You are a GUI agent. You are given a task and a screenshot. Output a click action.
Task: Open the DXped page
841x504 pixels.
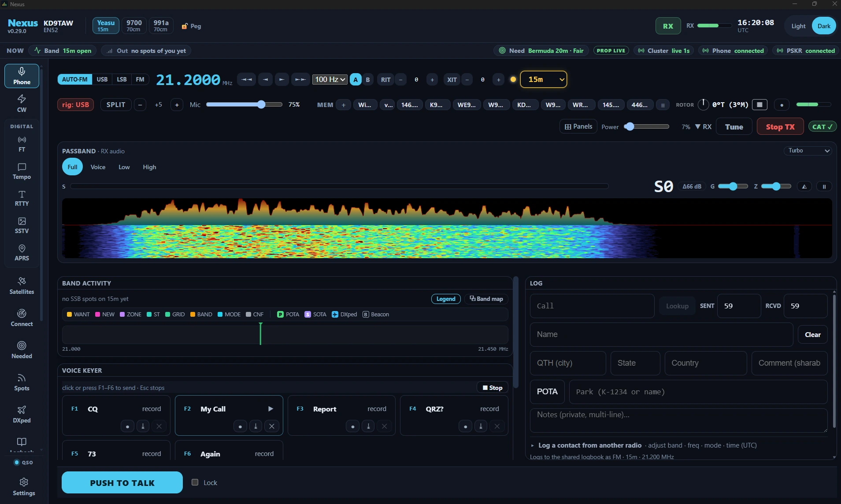coord(22,414)
